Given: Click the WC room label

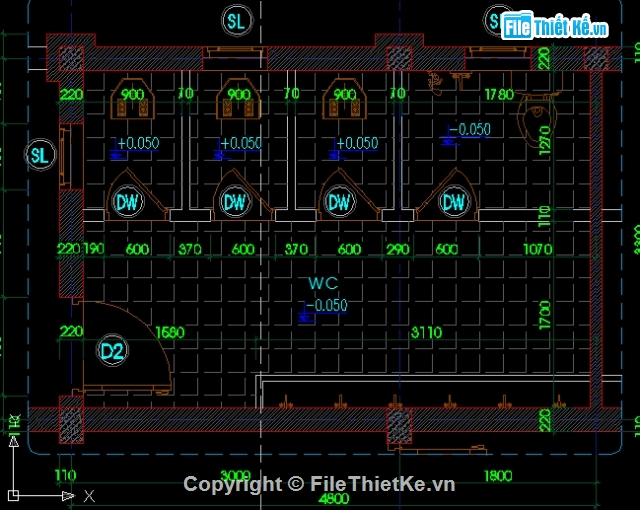Looking at the screenshot, I should click(323, 283).
